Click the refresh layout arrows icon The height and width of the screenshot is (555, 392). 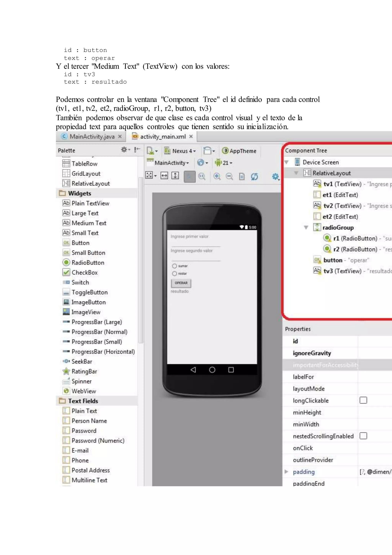click(x=254, y=177)
